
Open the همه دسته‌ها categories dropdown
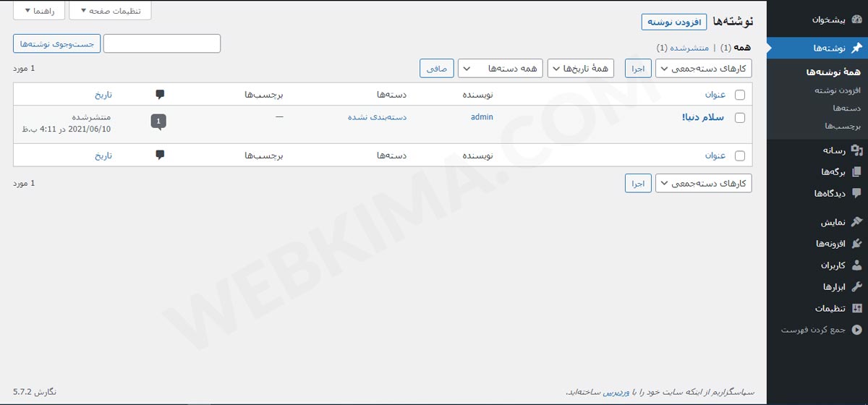tap(501, 69)
